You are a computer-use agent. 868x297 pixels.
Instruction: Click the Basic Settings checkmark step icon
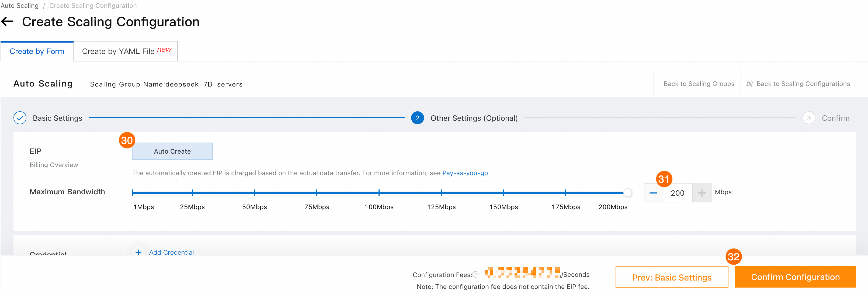pyautogui.click(x=20, y=118)
